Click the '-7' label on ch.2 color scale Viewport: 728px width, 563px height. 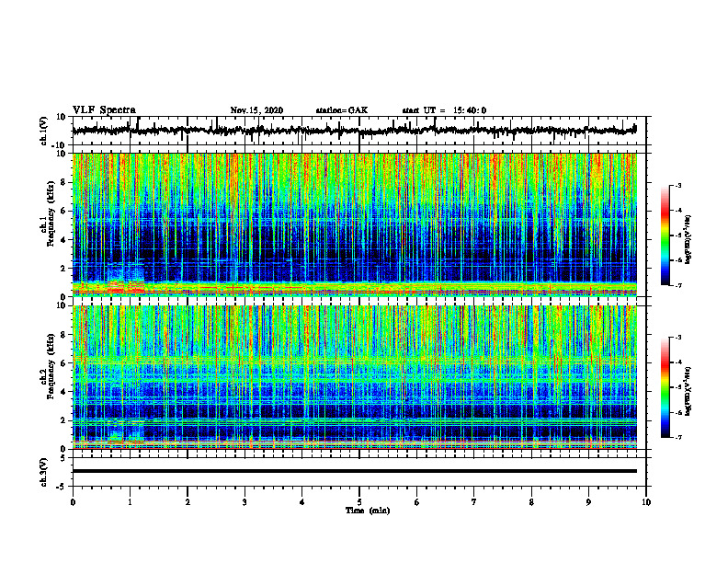click(678, 438)
